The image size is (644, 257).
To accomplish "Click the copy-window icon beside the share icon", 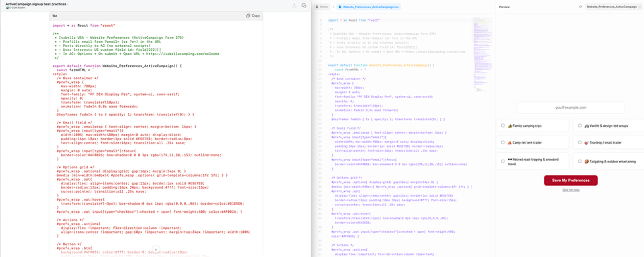I will click(x=304, y=5).
